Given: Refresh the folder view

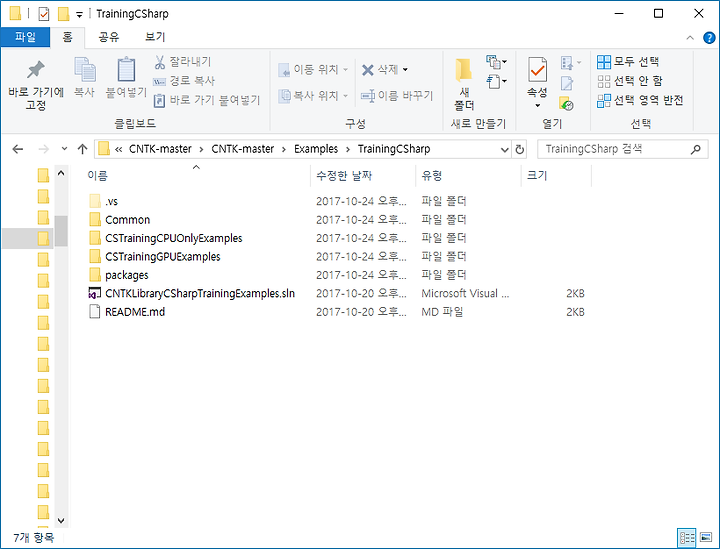Looking at the screenshot, I should coord(519,149).
